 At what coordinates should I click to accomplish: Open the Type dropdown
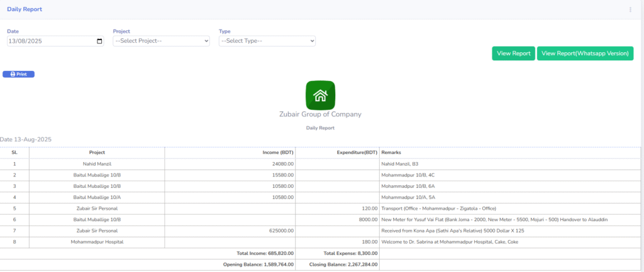pos(267,41)
